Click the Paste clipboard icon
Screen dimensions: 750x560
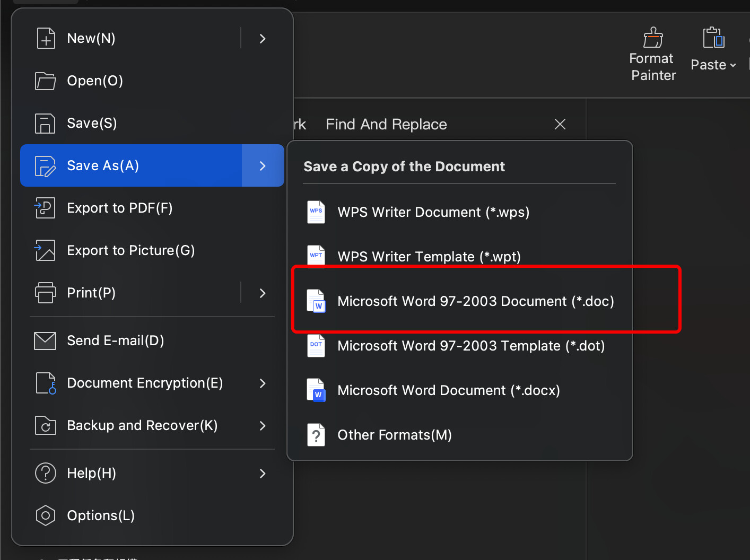[x=713, y=38]
